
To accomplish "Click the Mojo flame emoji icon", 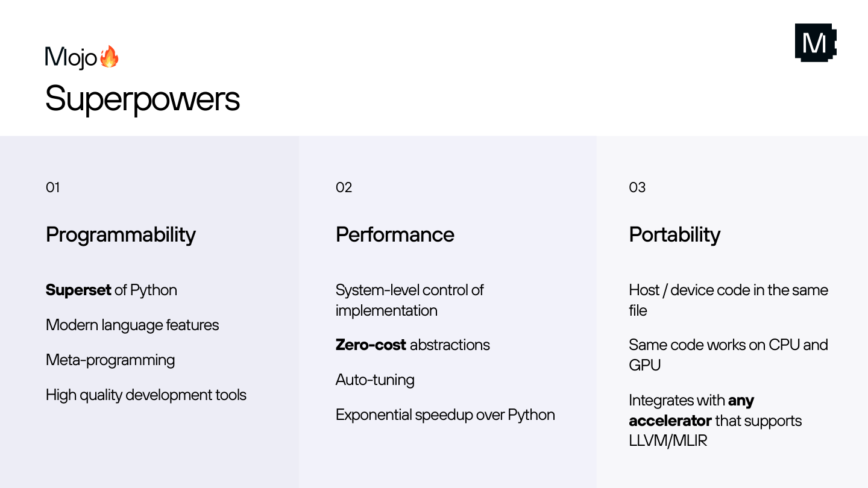I will [109, 57].
